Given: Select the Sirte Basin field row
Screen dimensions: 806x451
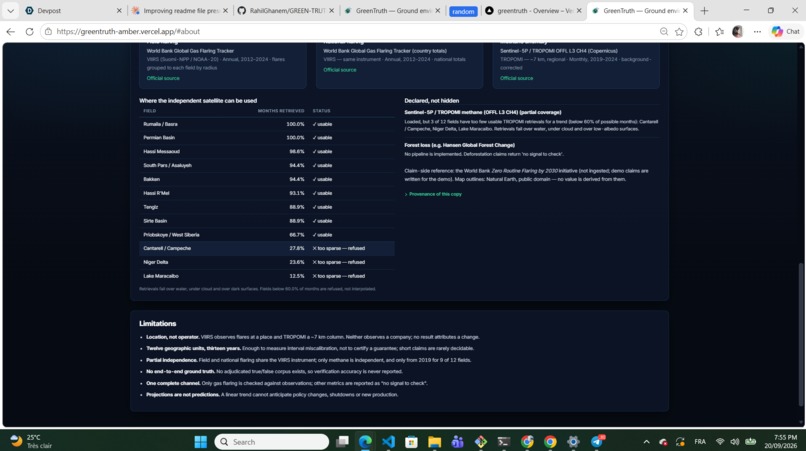Looking at the screenshot, I should 267,221.
